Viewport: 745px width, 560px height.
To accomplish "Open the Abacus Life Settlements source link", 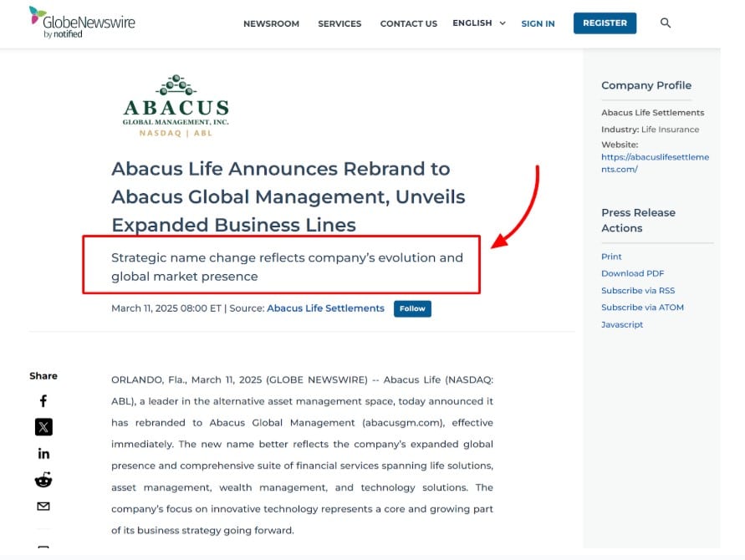I will pyautogui.click(x=325, y=308).
